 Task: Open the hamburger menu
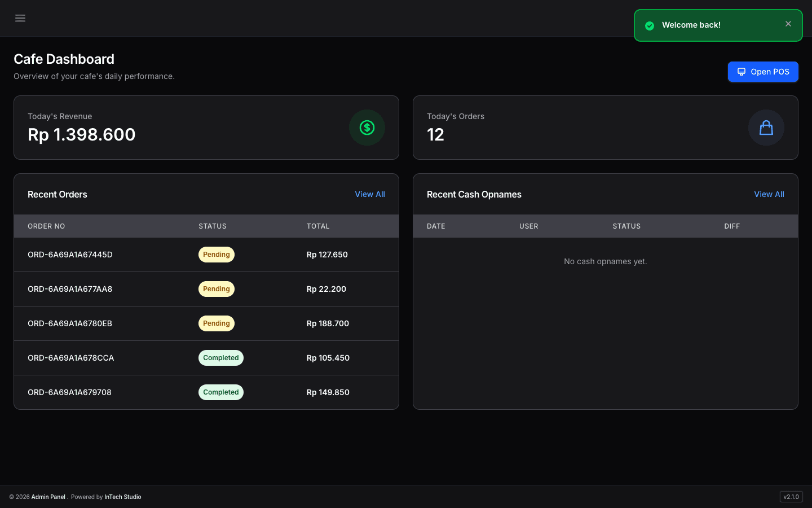20,18
